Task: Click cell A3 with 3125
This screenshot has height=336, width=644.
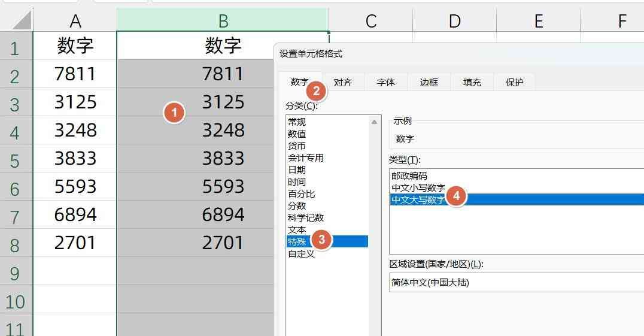Action: pyautogui.click(x=75, y=102)
